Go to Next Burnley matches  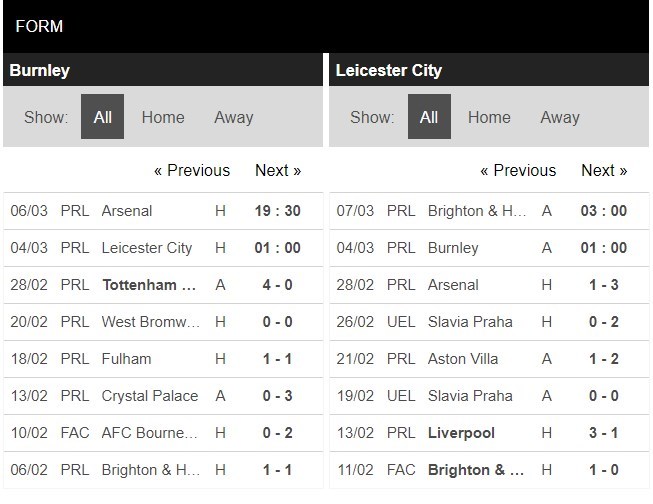278,170
